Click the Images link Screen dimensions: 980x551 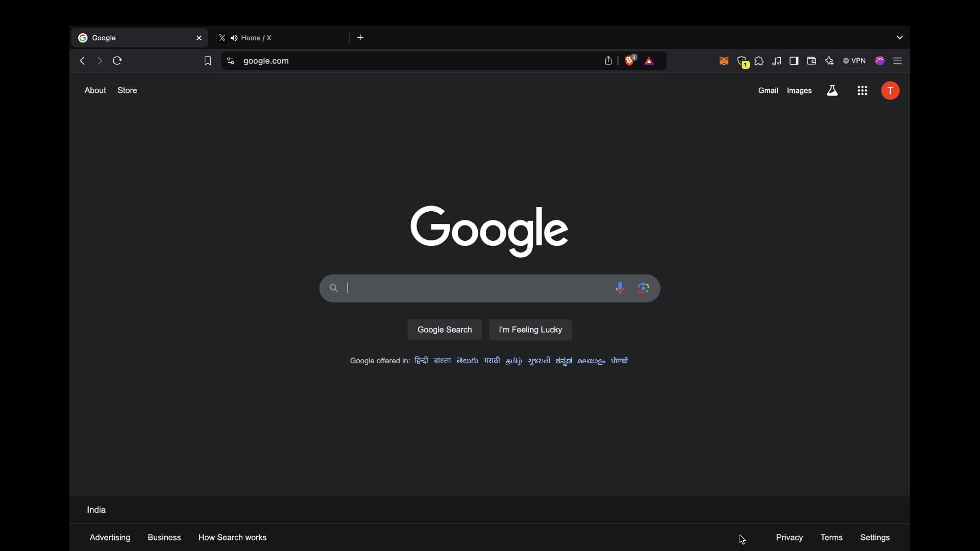[799, 90]
